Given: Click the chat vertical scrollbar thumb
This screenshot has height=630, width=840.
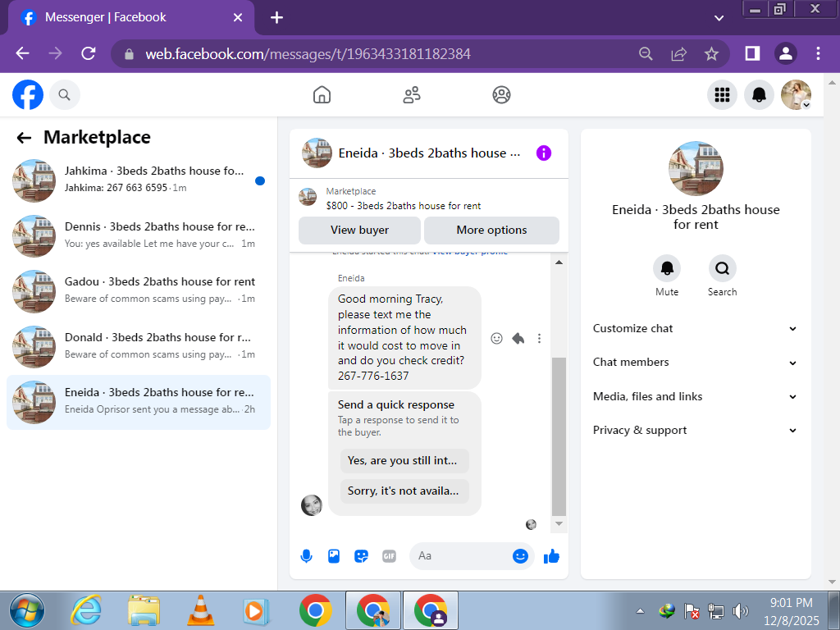Looking at the screenshot, I should click(x=559, y=436).
